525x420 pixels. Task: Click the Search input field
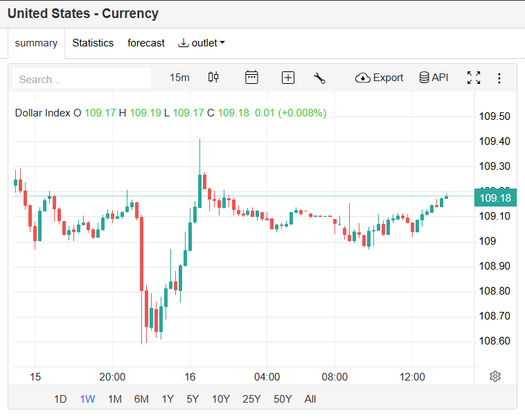82,79
